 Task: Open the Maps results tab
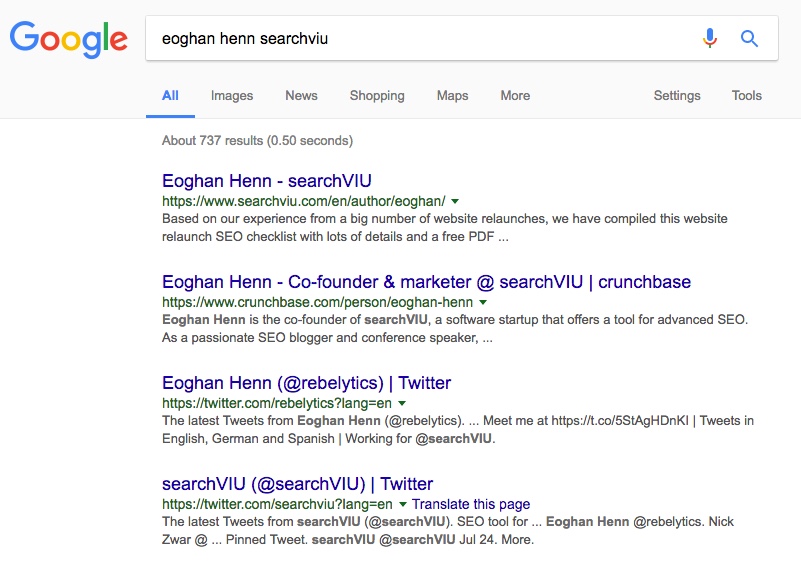click(x=453, y=95)
